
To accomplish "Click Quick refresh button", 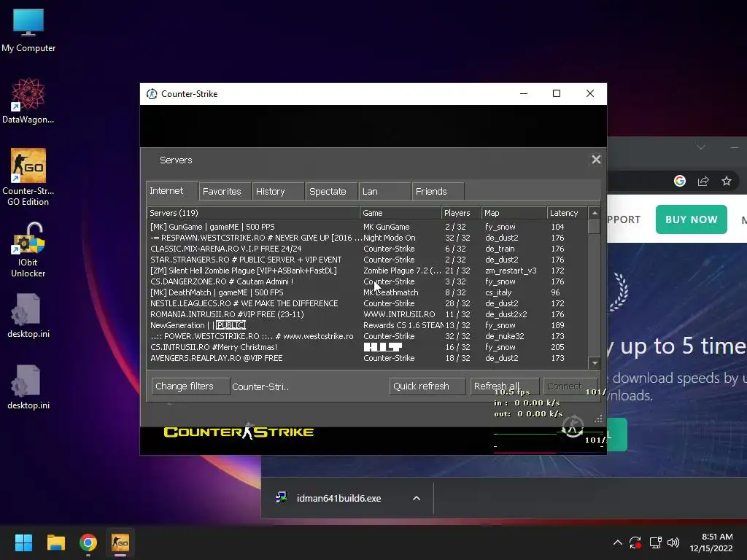I will tap(427, 386).
